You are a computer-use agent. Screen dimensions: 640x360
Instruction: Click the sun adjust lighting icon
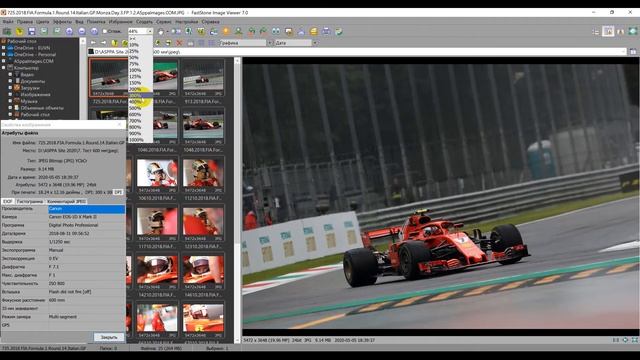[226, 31]
